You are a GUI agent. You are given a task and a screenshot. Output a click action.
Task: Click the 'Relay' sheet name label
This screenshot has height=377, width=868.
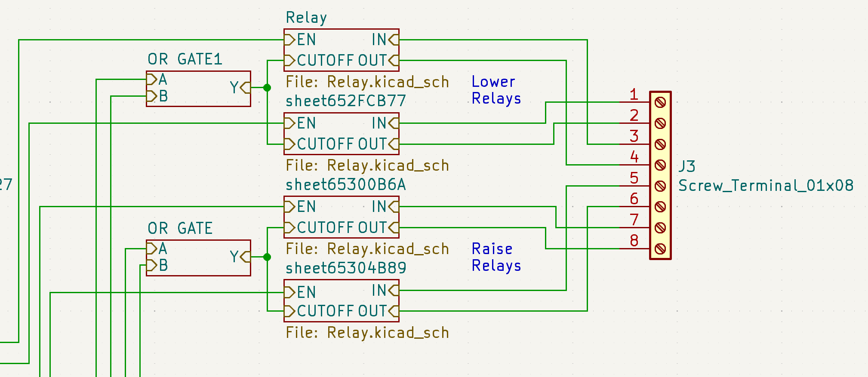pos(306,18)
